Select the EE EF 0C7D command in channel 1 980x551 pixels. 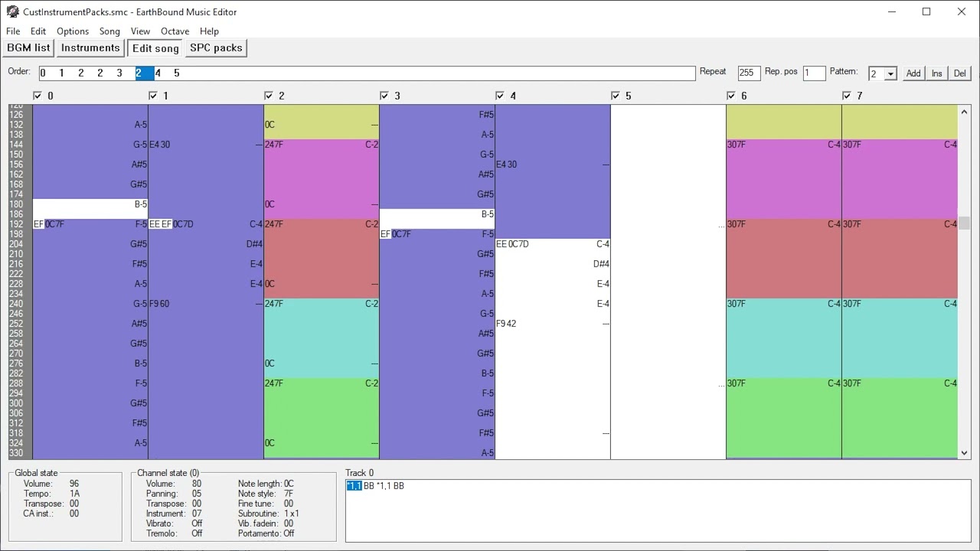171,224
